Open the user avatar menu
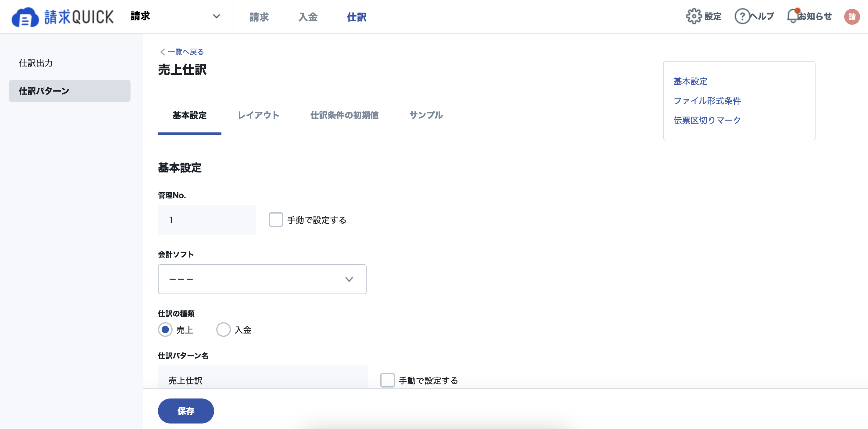 [852, 16]
